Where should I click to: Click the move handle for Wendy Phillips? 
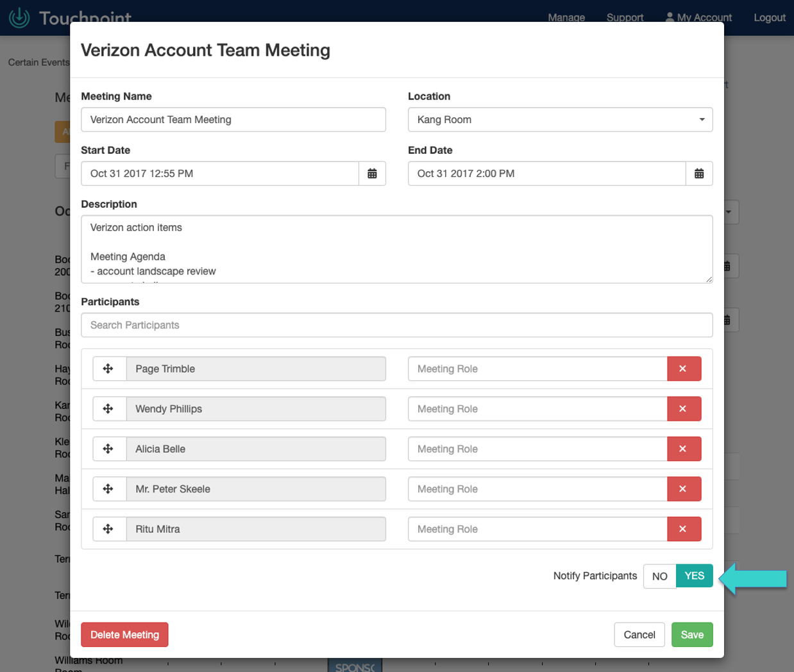pyautogui.click(x=108, y=409)
